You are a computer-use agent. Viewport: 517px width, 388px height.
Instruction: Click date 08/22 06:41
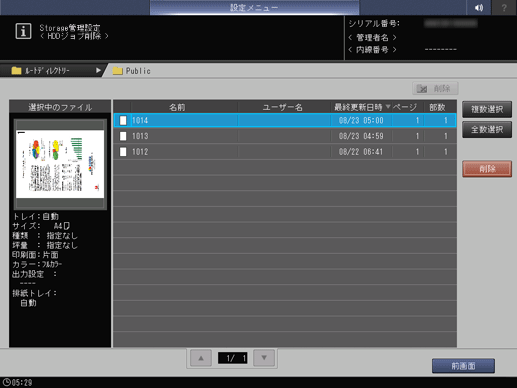coord(361,152)
